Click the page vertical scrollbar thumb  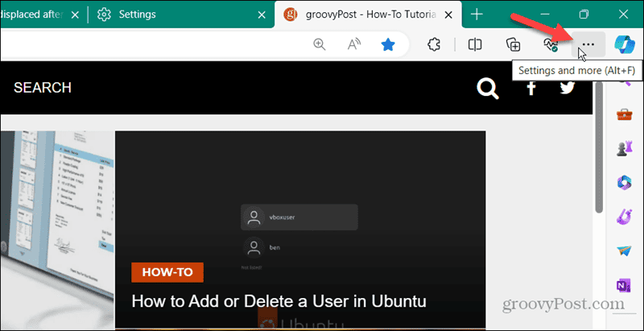(x=599, y=147)
